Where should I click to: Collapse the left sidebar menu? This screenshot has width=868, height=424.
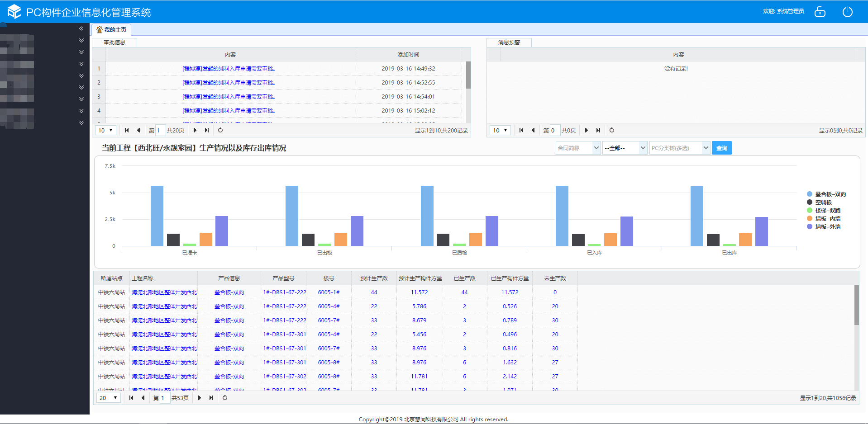pyautogui.click(x=81, y=28)
